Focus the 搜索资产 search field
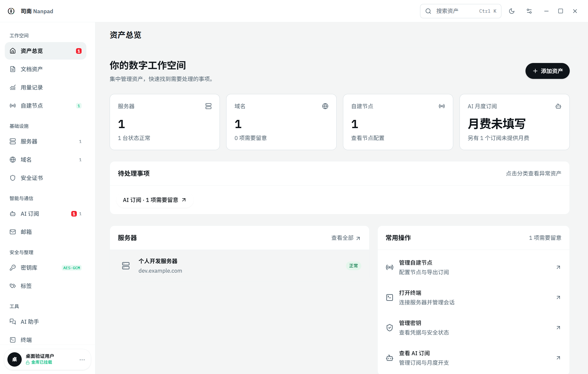The image size is (588, 374). tap(461, 11)
